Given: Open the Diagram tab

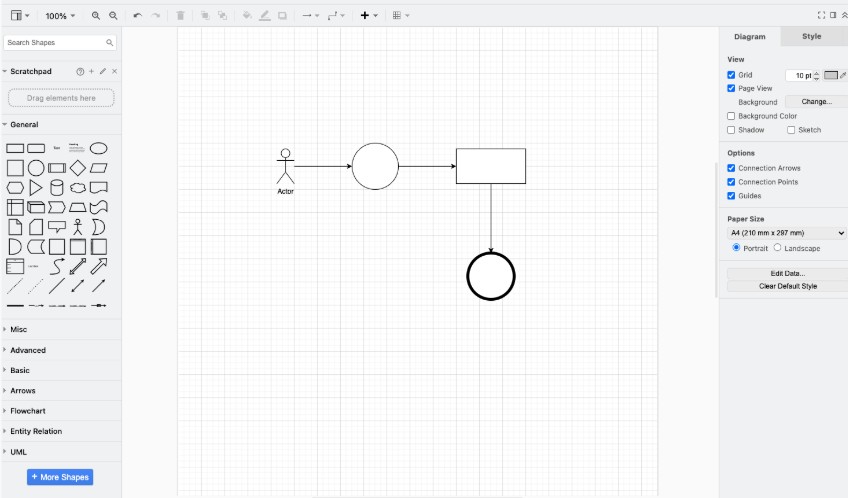Looking at the screenshot, I should point(749,37).
